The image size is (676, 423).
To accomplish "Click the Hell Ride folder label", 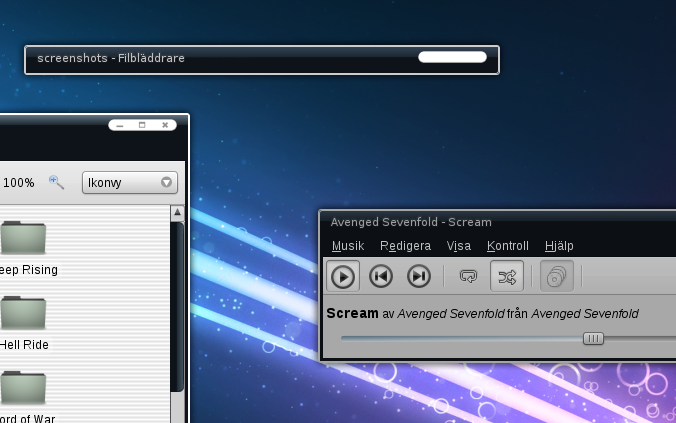I will 24,345.
